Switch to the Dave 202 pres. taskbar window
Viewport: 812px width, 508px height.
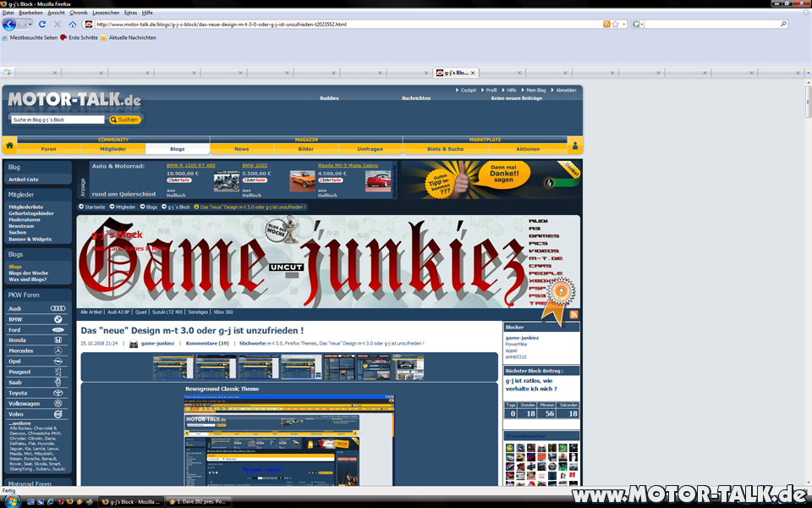[x=199, y=502]
